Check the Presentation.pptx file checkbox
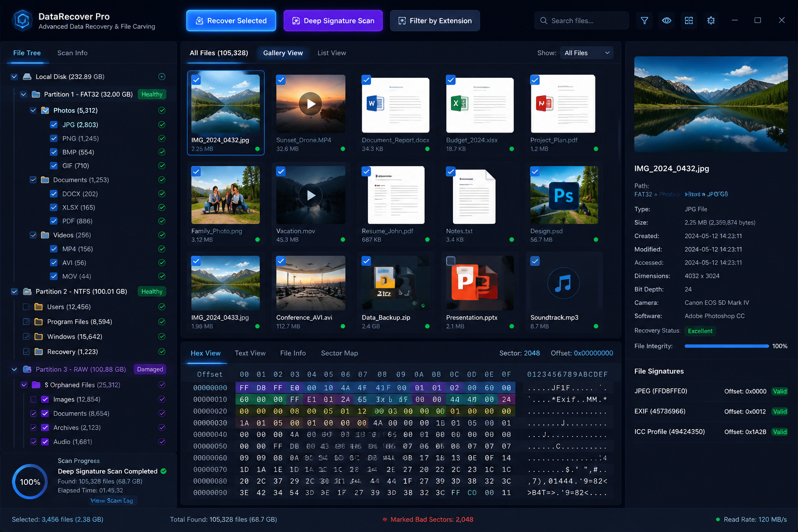This screenshot has width=798, height=532. coord(450,261)
